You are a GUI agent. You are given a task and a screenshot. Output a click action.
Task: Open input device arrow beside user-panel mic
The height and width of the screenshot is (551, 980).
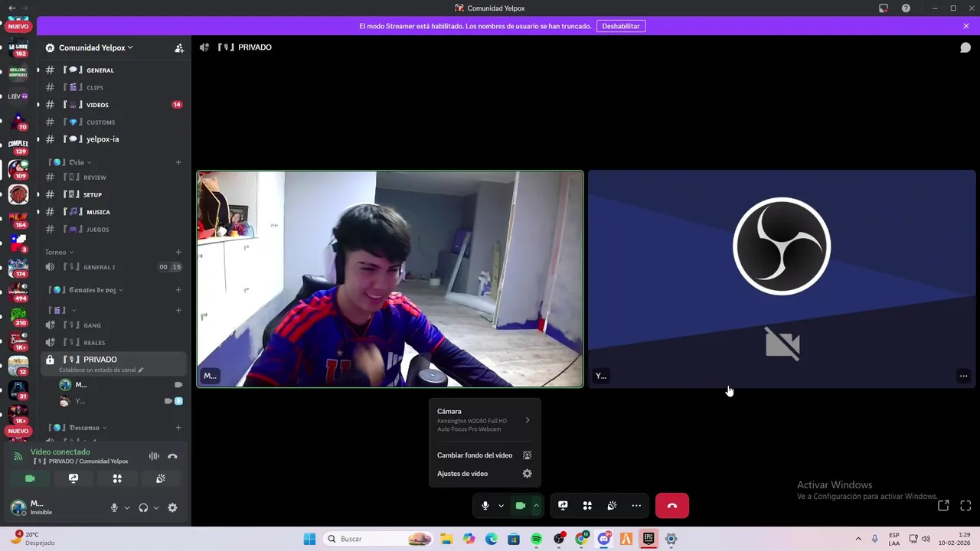[127, 507]
